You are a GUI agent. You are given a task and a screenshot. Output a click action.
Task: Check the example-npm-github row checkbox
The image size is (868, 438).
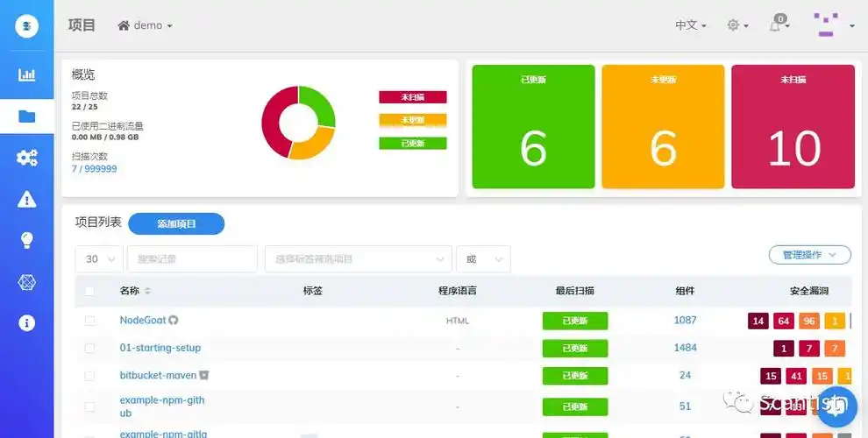pos(89,406)
